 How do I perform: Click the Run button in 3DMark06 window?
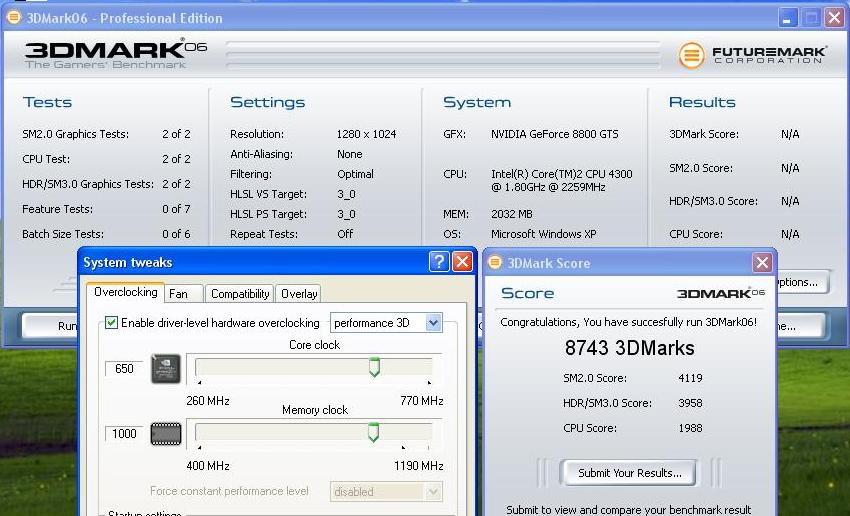point(50,326)
